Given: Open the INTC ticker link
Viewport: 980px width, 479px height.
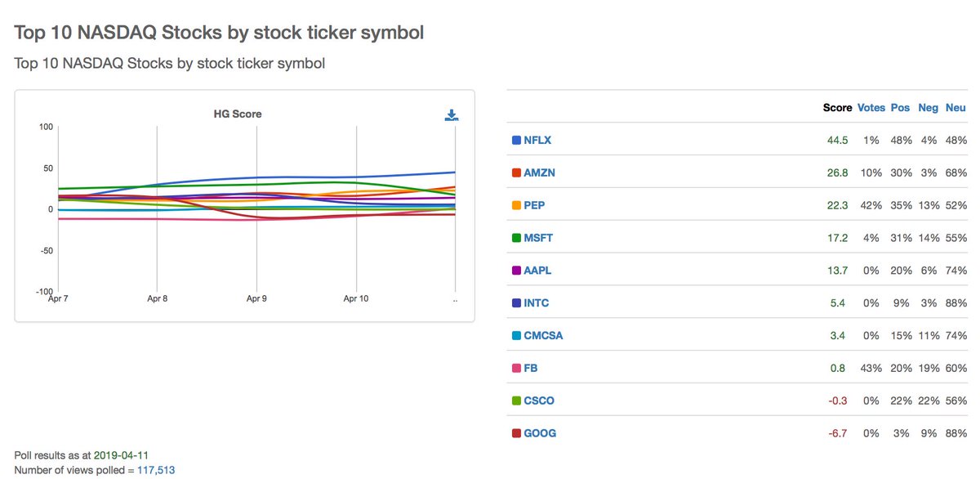Looking at the screenshot, I should click(537, 303).
